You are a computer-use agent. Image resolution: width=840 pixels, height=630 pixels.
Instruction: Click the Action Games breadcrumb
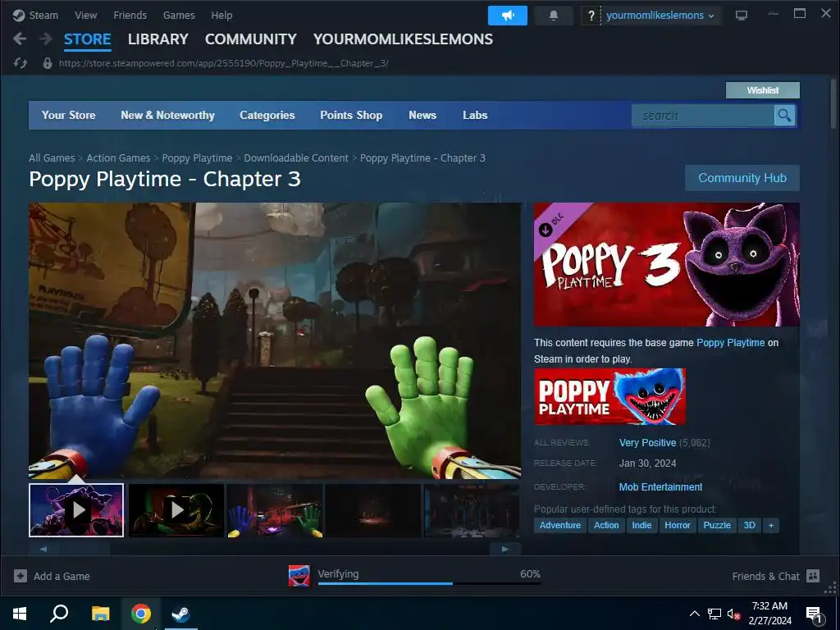(118, 158)
